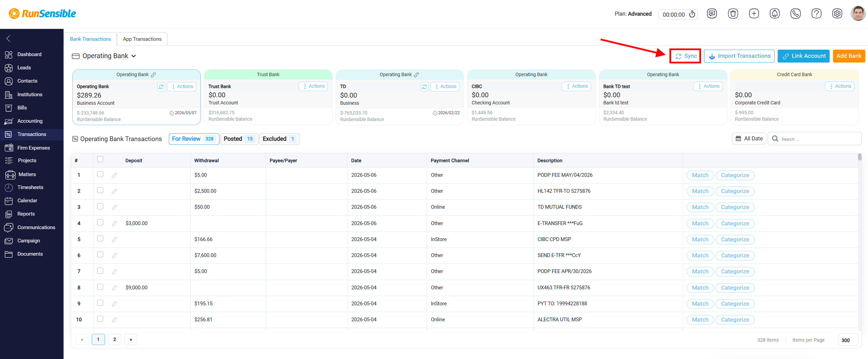
Task: Open the chat messages icon in header
Action: click(x=712, y=14)
